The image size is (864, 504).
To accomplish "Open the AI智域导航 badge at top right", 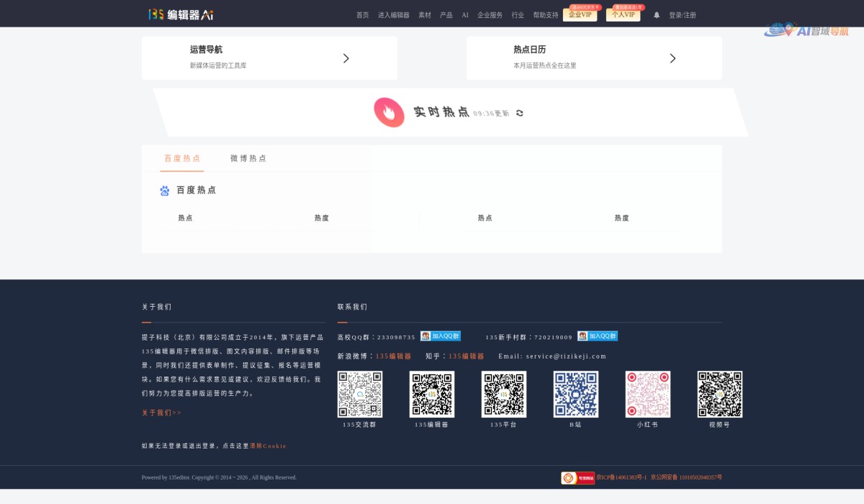I will pos(805,31).
